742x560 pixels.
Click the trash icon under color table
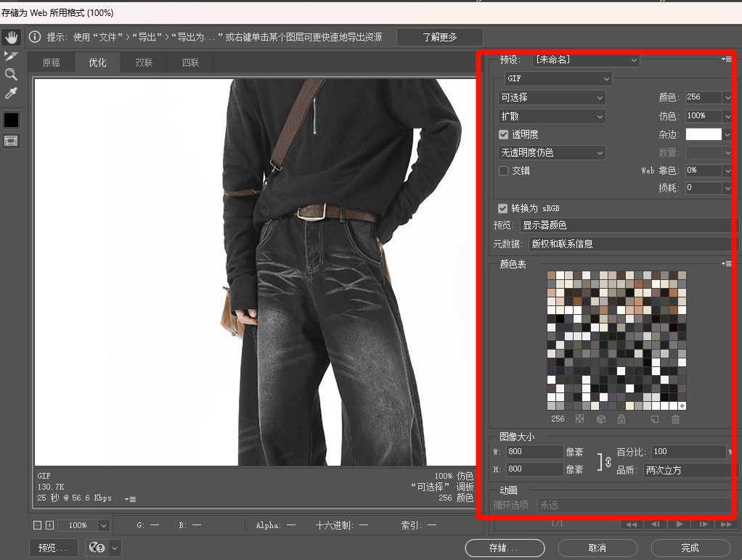(x=675, y=419)
